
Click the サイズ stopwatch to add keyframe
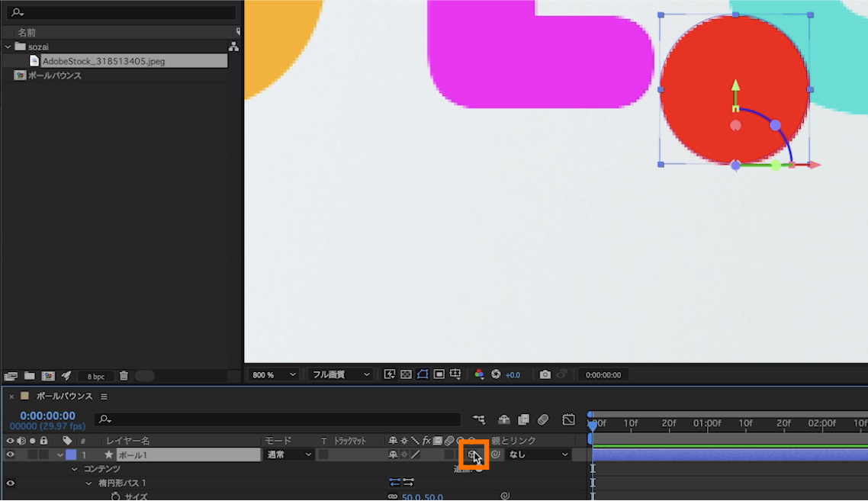point(115,496)
